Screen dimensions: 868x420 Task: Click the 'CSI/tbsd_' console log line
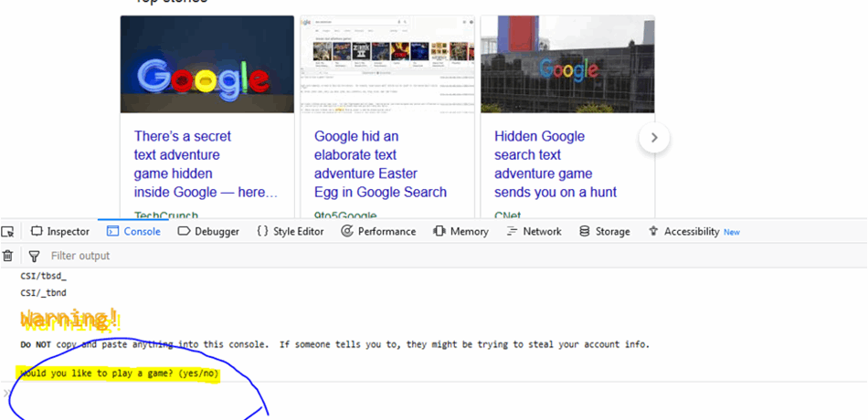pyautogui.click(x=43, y=275)
